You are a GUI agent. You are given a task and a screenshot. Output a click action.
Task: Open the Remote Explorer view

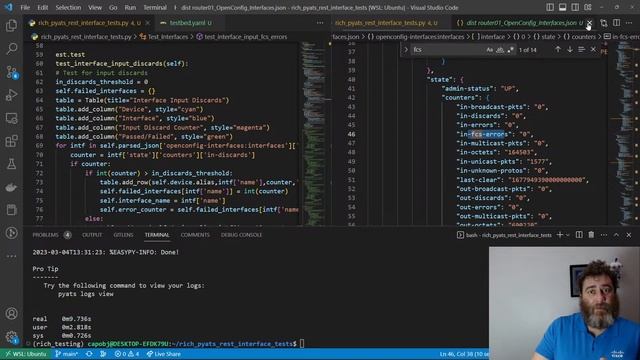coord(11,118)
